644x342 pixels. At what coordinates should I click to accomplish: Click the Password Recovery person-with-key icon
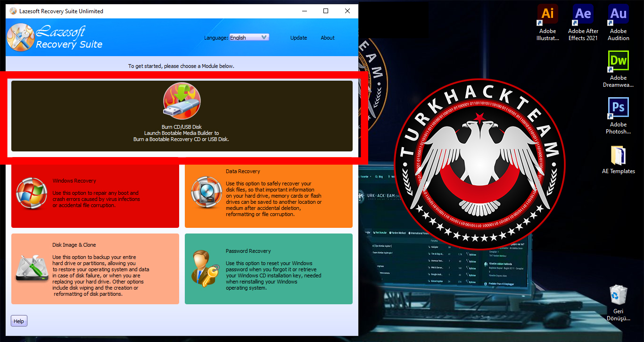(205, 269)
